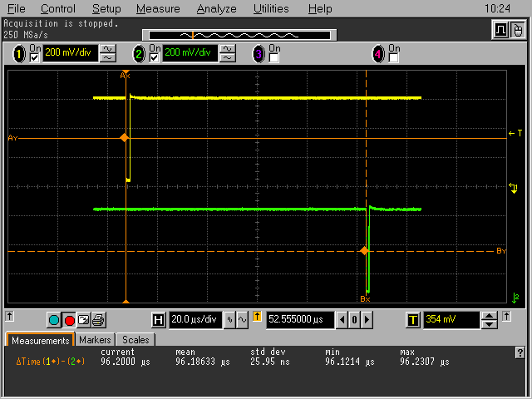Screen dimensions: 532x399
Task: Turn off channel 1 On checkbox
Action: pos(35,58)
